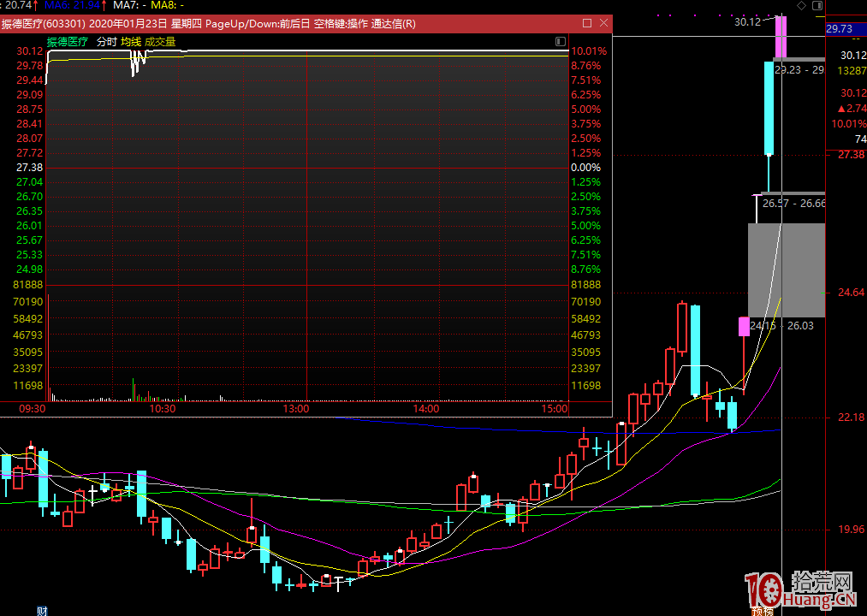Click the popup title bar 振德医疗(603301)
The width and height of the screenshot is (867, 616).
[x=257, y=23]
